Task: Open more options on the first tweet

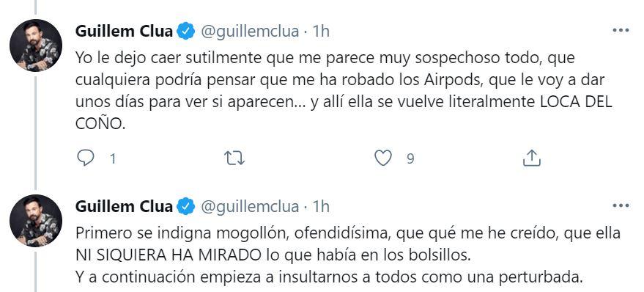Action: coord(621,30)
